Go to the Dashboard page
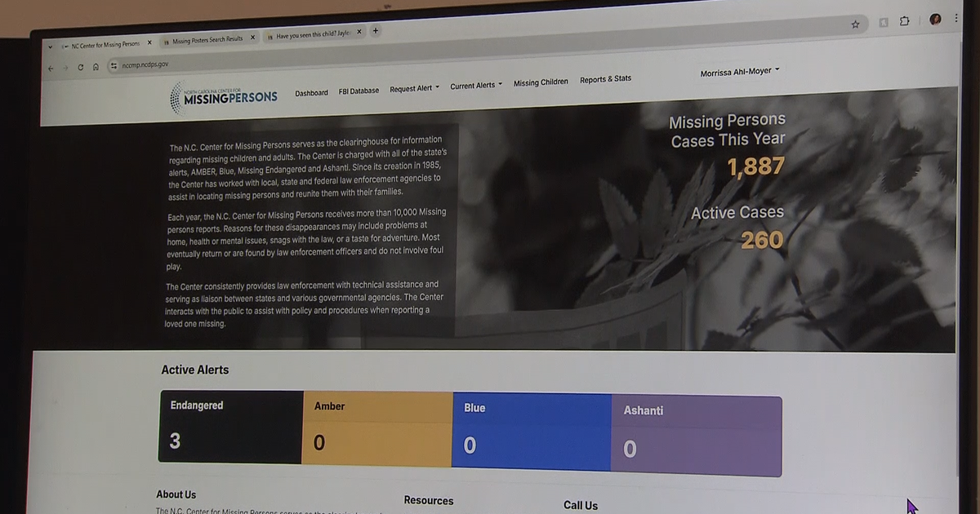980x514 pixels. pyautogui.click(x=311, y=93)
